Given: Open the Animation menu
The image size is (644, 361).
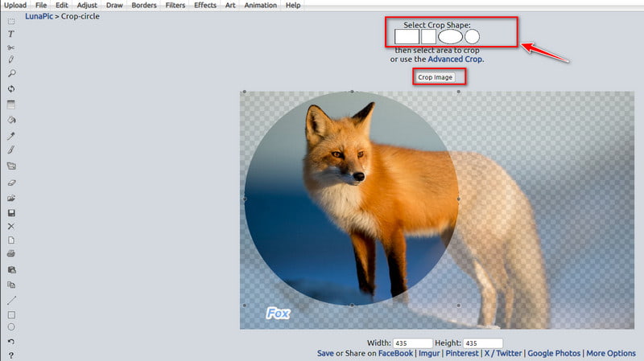Looking at the screenshot, I should click(x=260, y=6).
